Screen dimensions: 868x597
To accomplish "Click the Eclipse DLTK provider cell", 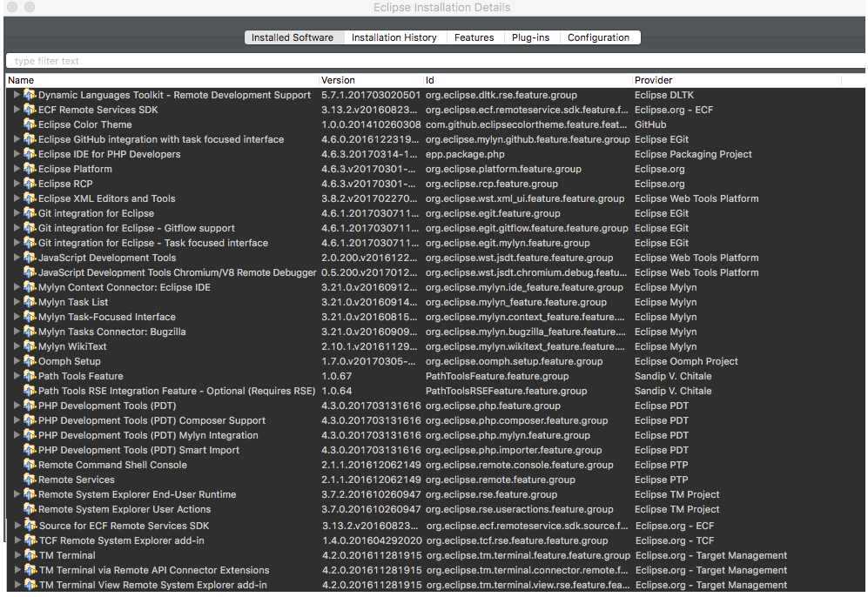I will pos(663,95).
